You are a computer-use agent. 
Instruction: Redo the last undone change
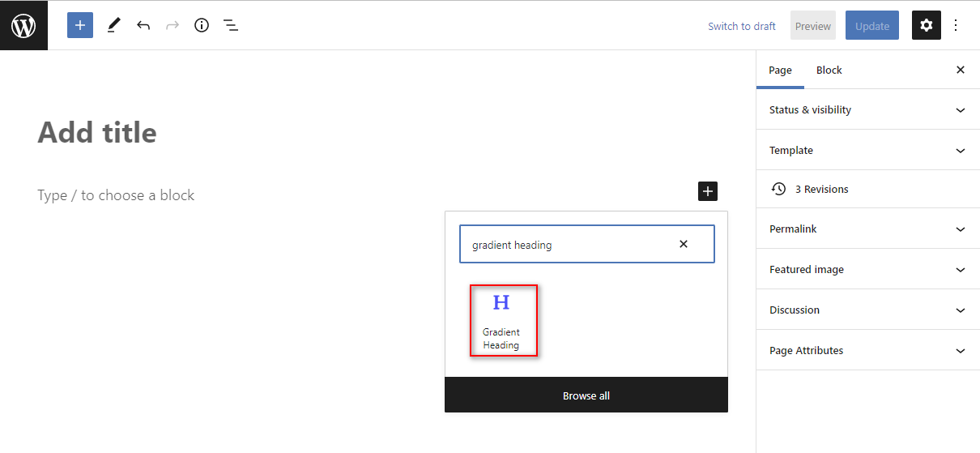coord(173,25)
